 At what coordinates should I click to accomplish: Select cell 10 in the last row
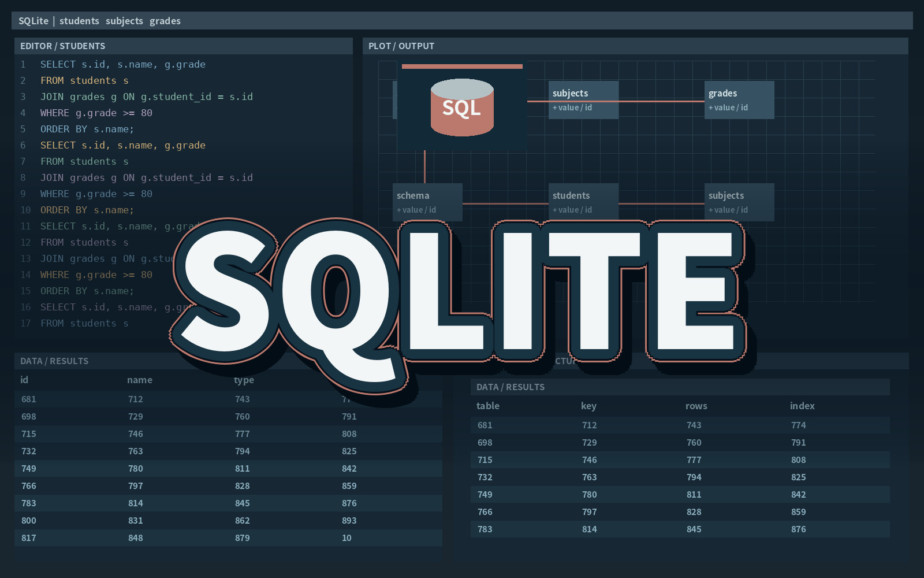pyautogui.click(x=346, y=538)
